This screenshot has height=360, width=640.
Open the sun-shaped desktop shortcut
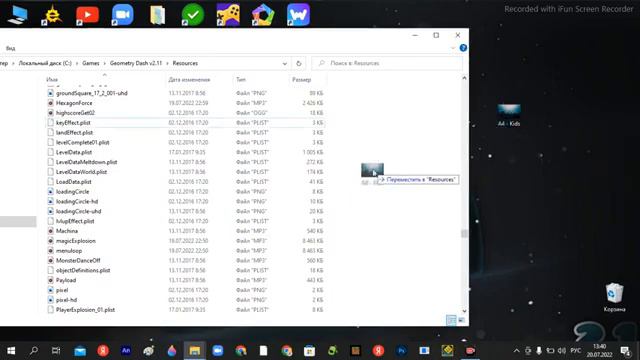point(52,15)
